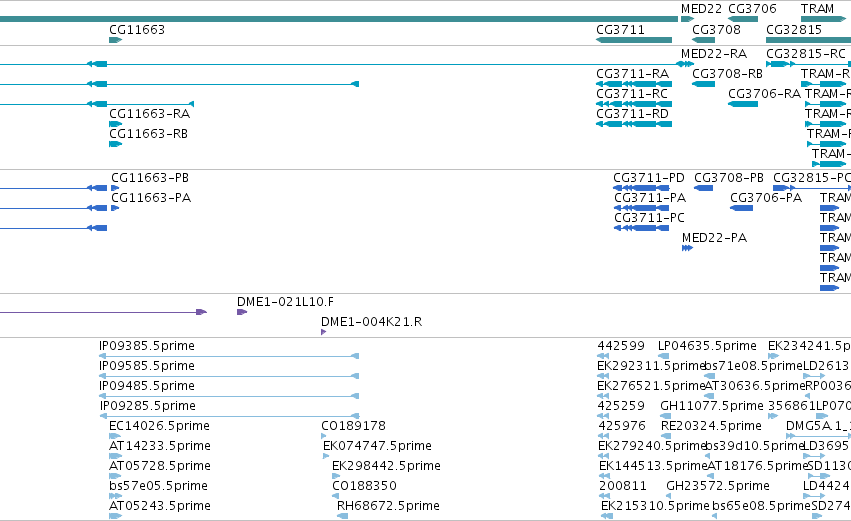This screenshot has height=521, width=851.
Task: Click the CG3711-PC protein glyph
Action: [x=641, y=228]
